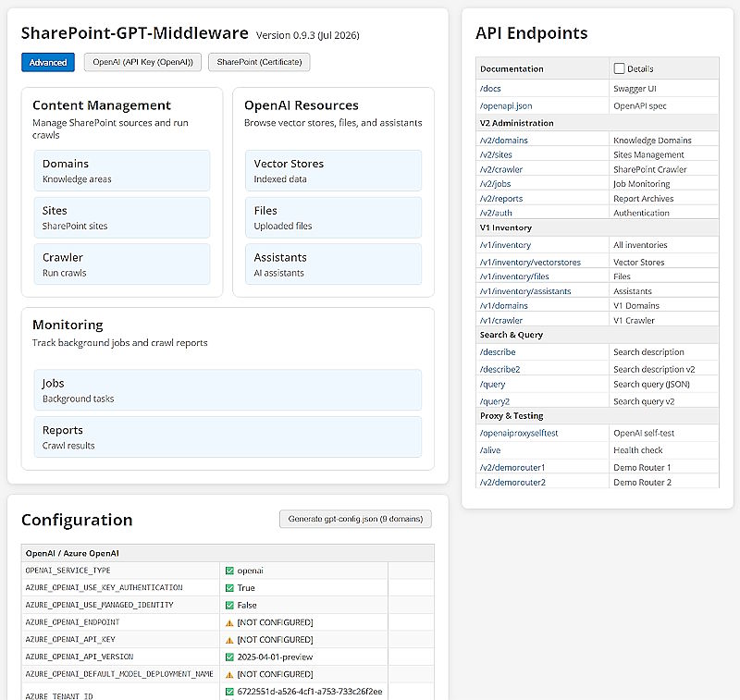Viewport: 740px width, 700px height.
Task: Open the Assistants AI assistants card
Action: tap(333, 264)
